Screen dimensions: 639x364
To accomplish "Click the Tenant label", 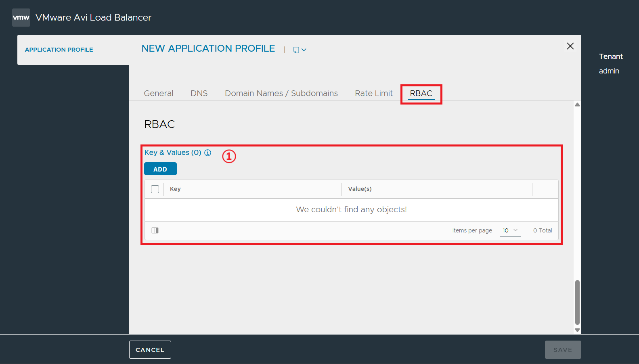I will click(611, 56).
